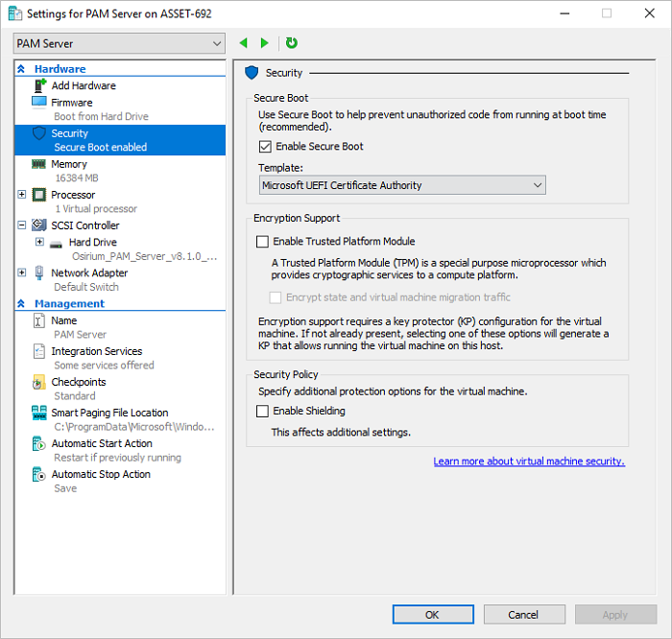Click the Hard Drive disk icon
This screenshot has width=672, height=639.
pos(56,244)
